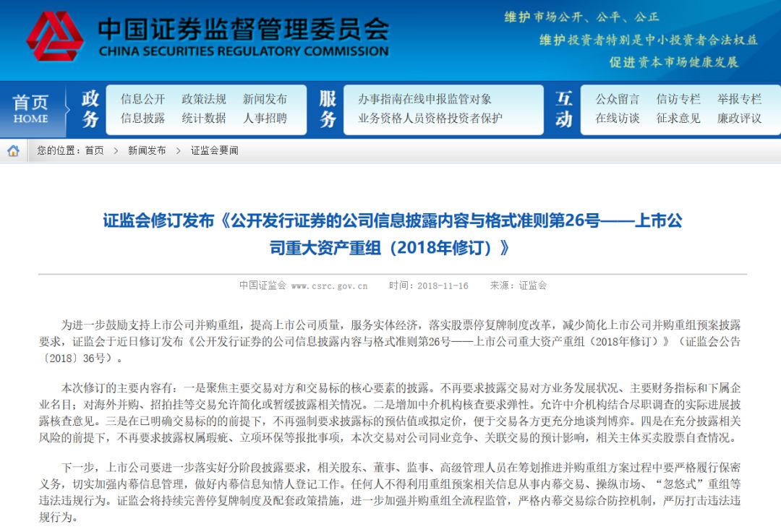Click 新闻发布 in the breadcrumb path
Image resolution: width=781 pixels, height=532 pixels.
[x=147, y=150]
